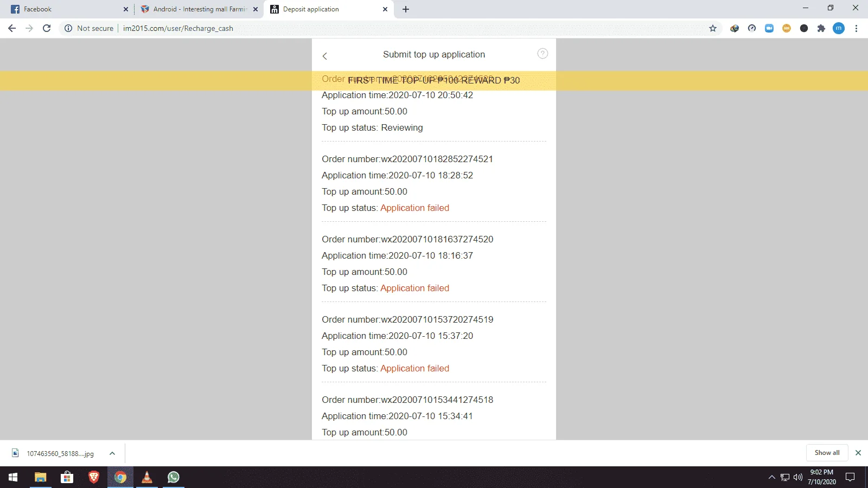Image resolution: width=868 pixels, height=488 pixels.
Task: Open a new browser tab
Action: coord(406,9)
